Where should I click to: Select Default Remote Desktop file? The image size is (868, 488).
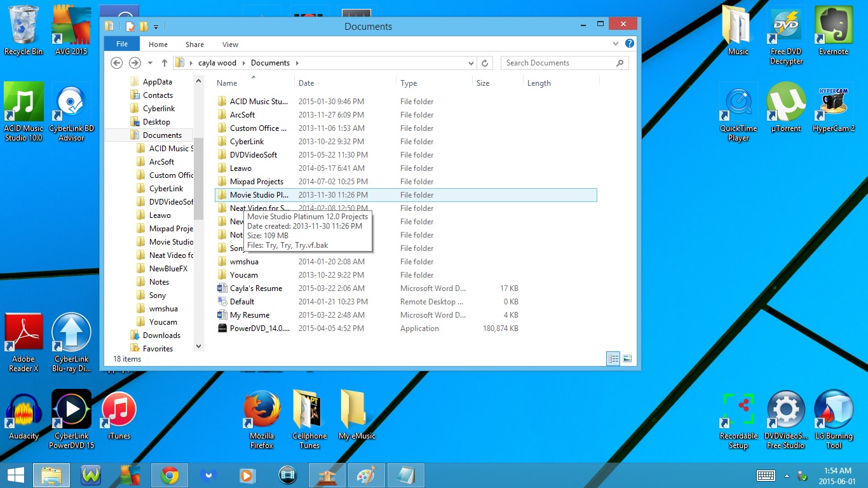[x=405, y=302]
